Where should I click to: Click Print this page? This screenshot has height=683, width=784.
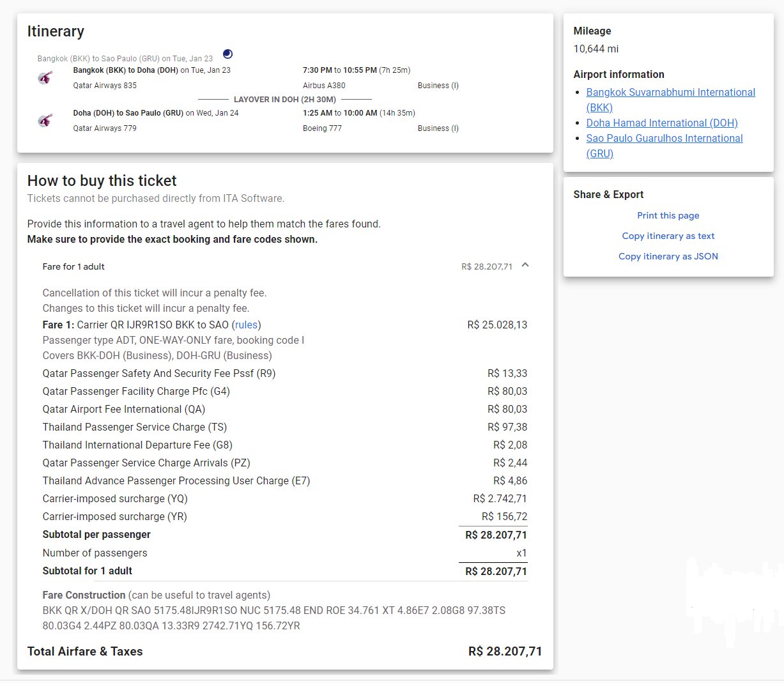[x=668, y=215]
